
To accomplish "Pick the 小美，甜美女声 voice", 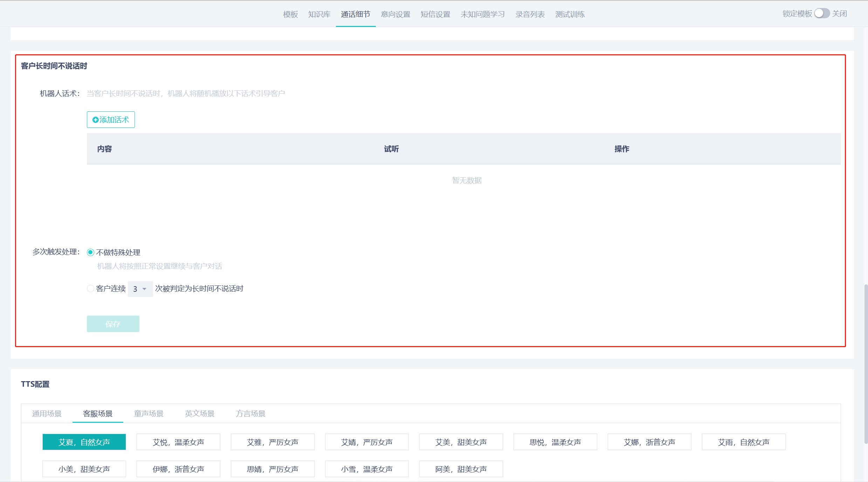I will 84,469.
